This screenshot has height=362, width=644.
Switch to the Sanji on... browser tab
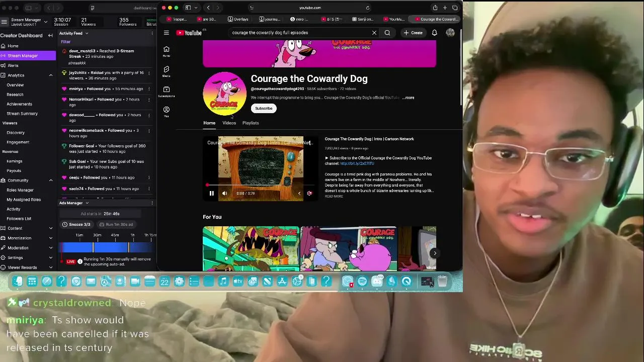click(363, 19)
